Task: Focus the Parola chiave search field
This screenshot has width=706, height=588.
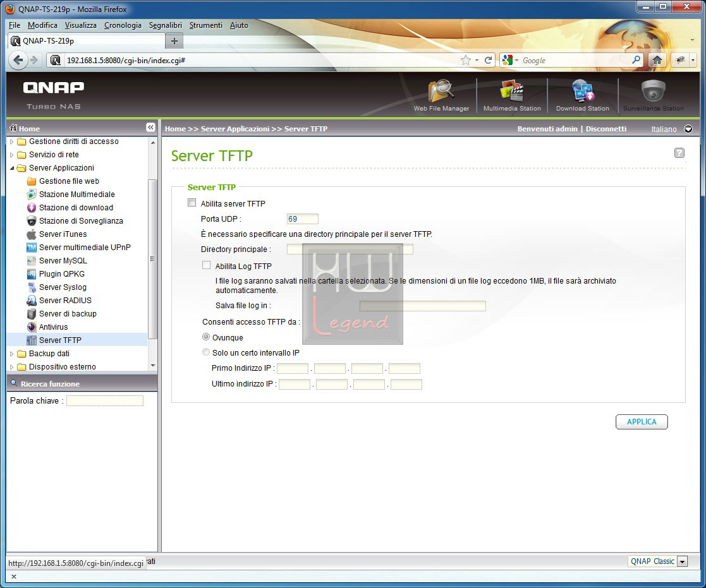Action: pyautogui.click(x=105, y=400)
